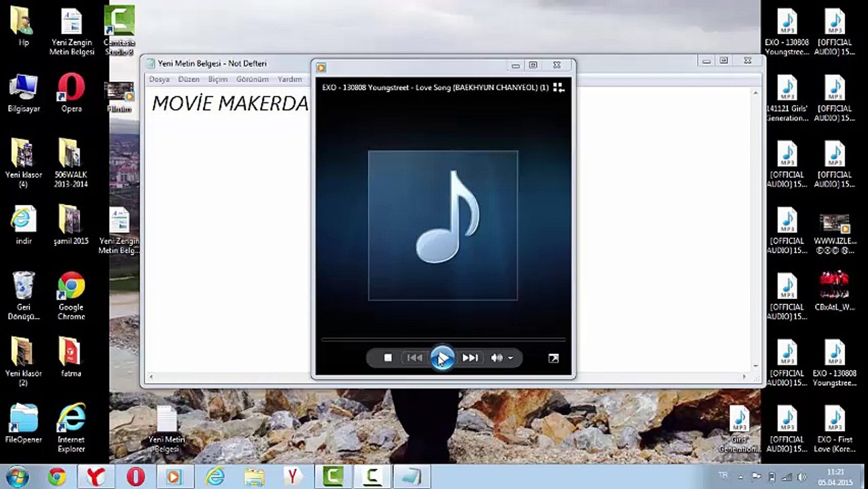The height and width of the screenshot is (489, 868).
Task: Open the Dosya menu in Not Defteri
Action: tap(160, 79)
